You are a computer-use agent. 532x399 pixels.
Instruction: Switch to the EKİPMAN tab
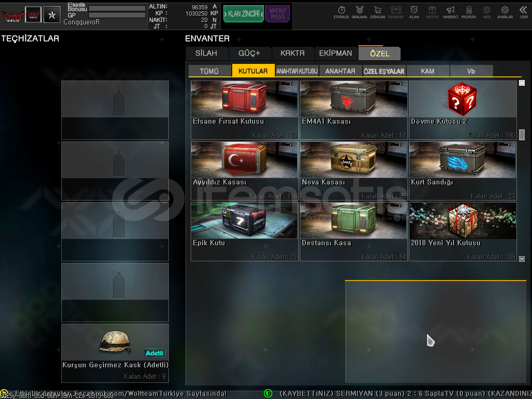click(336, 54)
